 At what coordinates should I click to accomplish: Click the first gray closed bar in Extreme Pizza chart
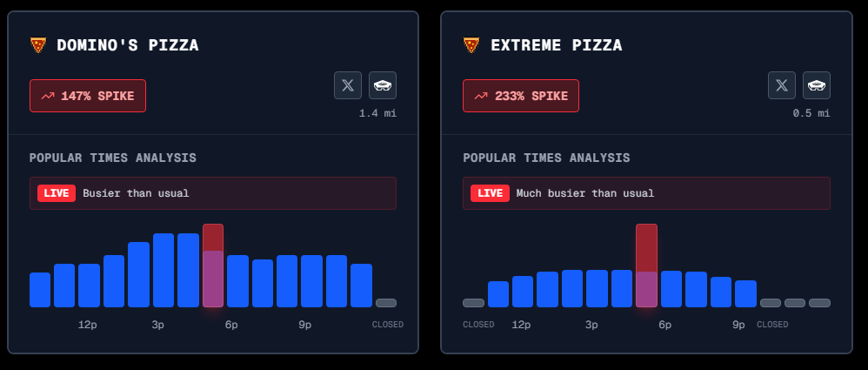coord(473,303)
